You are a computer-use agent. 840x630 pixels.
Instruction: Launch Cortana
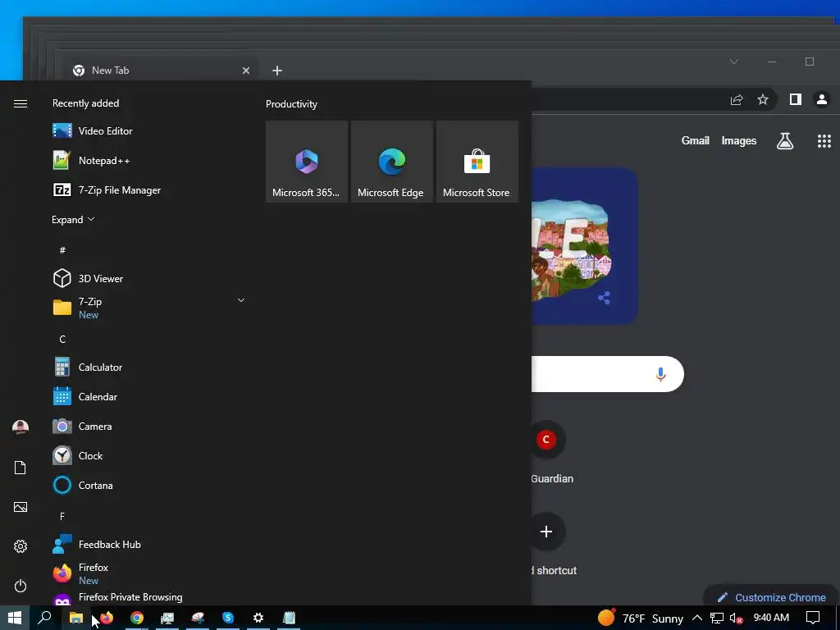[150, 485]
